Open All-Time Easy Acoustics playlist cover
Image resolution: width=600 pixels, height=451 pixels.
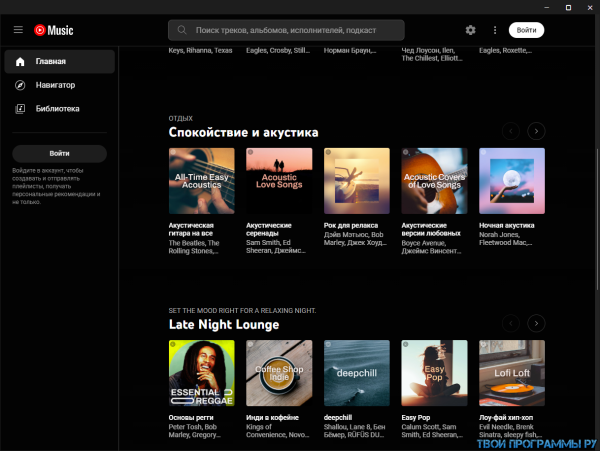click(x=202, y=181)
